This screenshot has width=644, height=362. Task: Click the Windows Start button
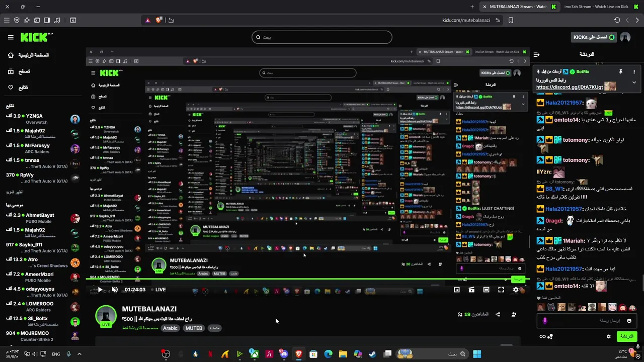pos(477,354)
